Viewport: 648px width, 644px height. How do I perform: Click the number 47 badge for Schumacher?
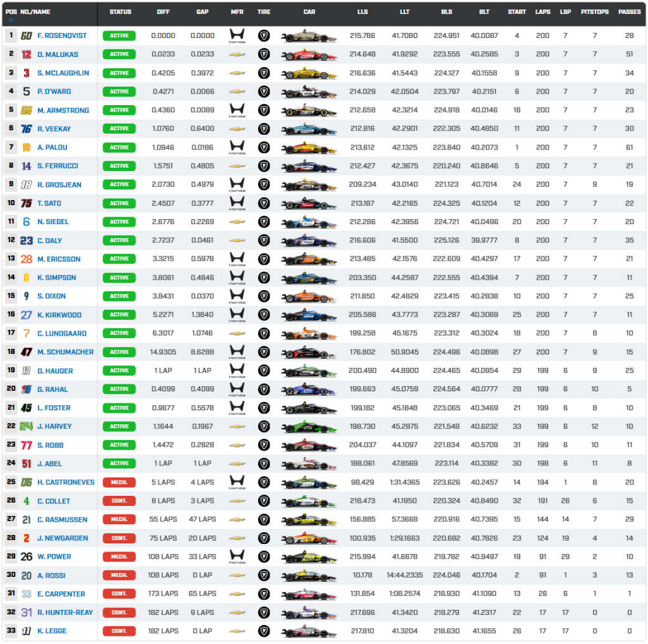(x=27, y=352)
